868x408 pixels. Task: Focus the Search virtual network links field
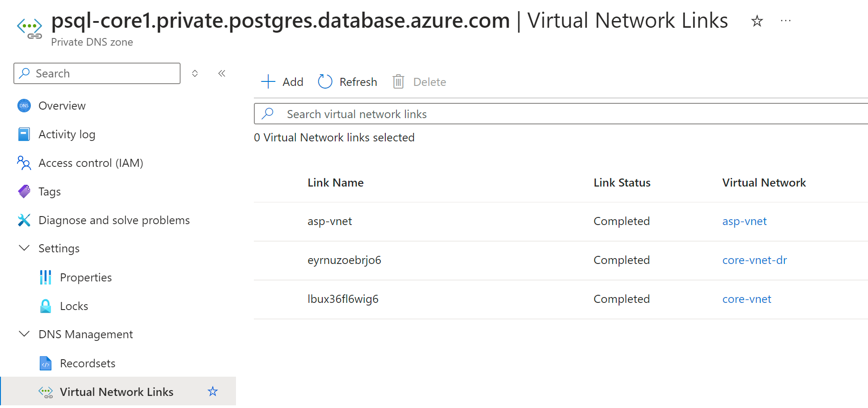(561, 114)
